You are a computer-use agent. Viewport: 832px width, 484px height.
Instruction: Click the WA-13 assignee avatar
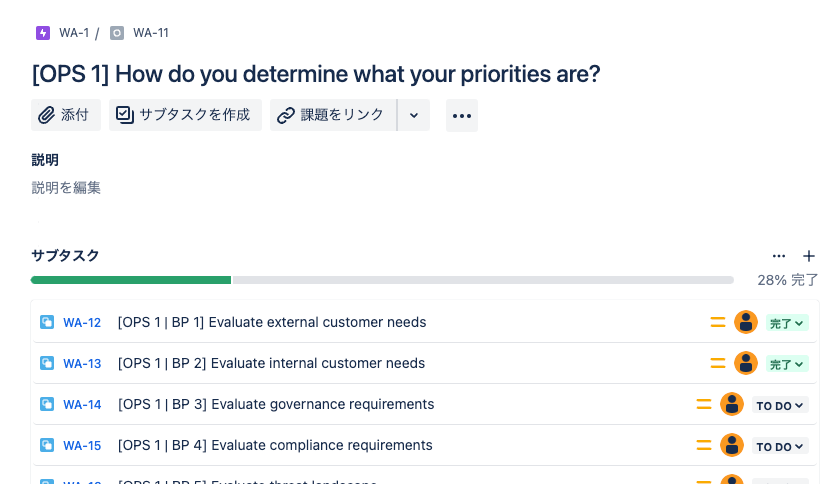746,364
